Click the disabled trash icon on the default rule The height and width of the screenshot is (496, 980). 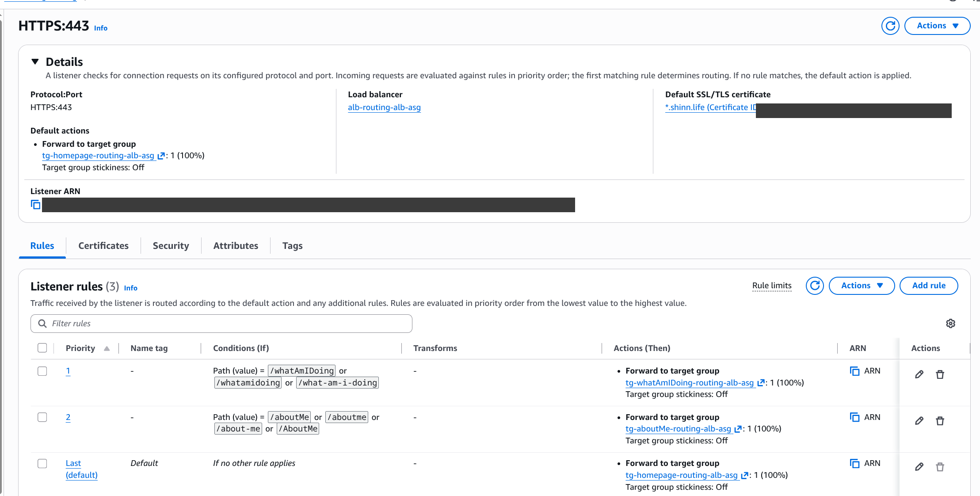pyautogui.click(x=940, y=467)
